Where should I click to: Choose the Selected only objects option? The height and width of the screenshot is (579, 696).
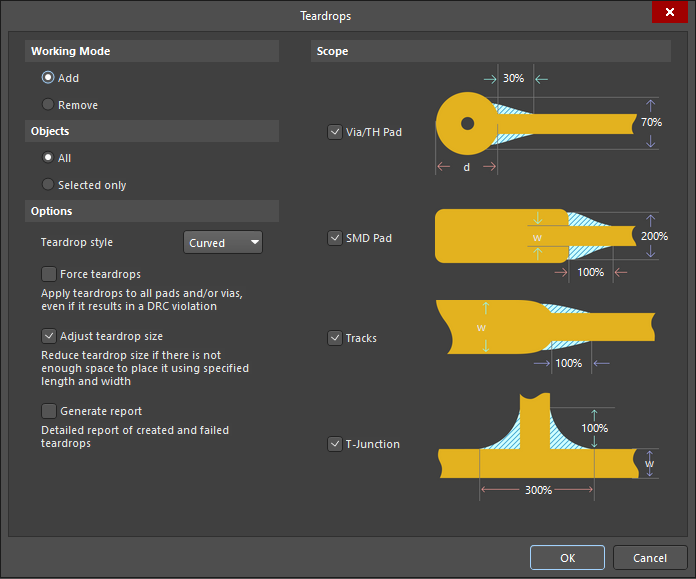point(48,185)
